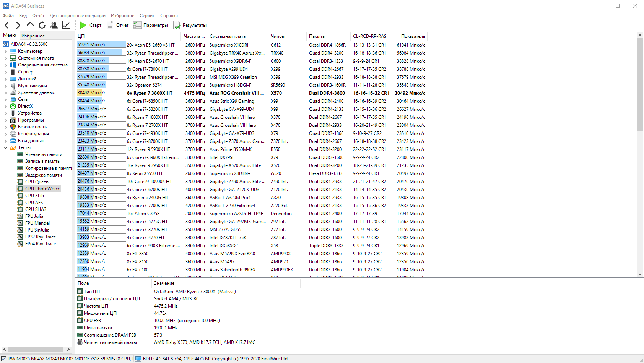This screenshot has width=644, height=363.
Task: Click the refresh toolbar icon
Action: (42, 25)
